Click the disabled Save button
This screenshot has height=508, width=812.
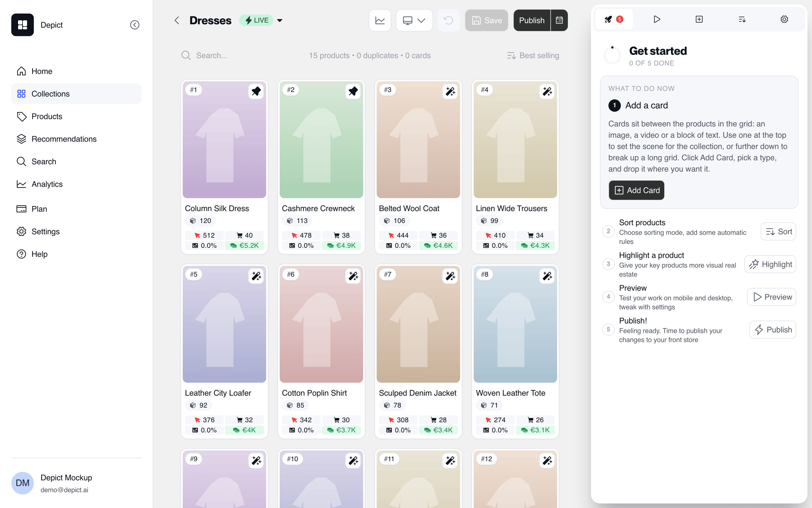486,21
